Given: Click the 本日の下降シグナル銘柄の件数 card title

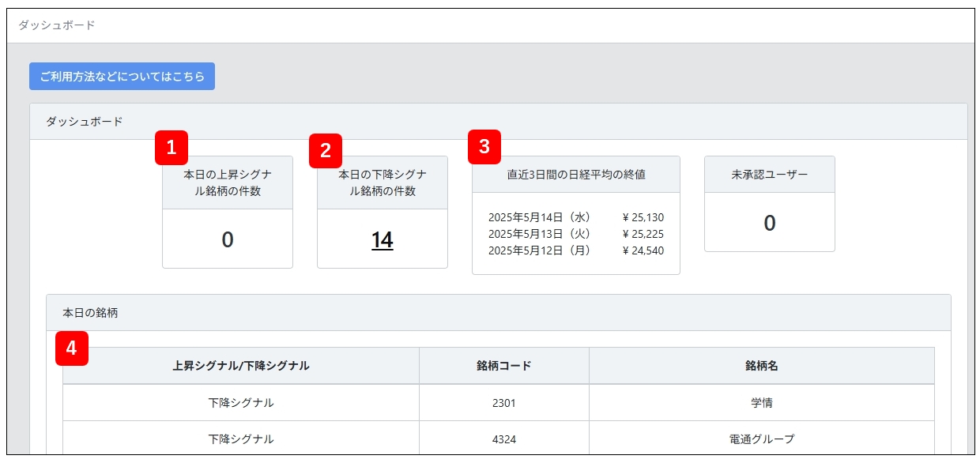Looking at the screenshot, I should click(383, 183).
